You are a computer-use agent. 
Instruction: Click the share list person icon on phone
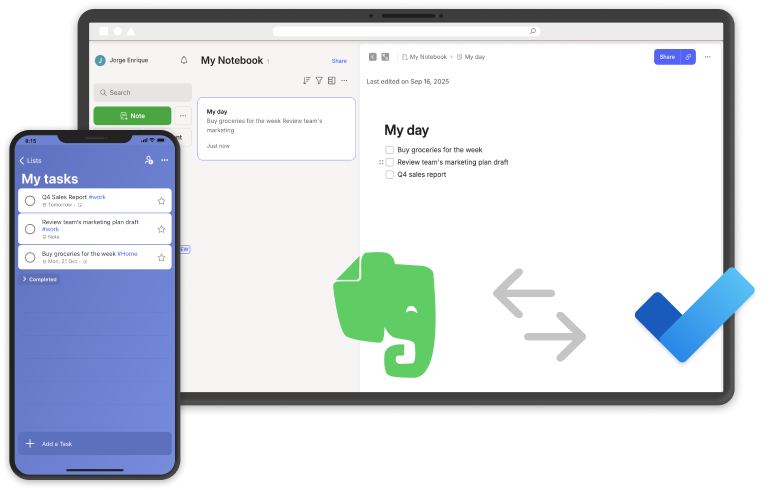point(148,160)
